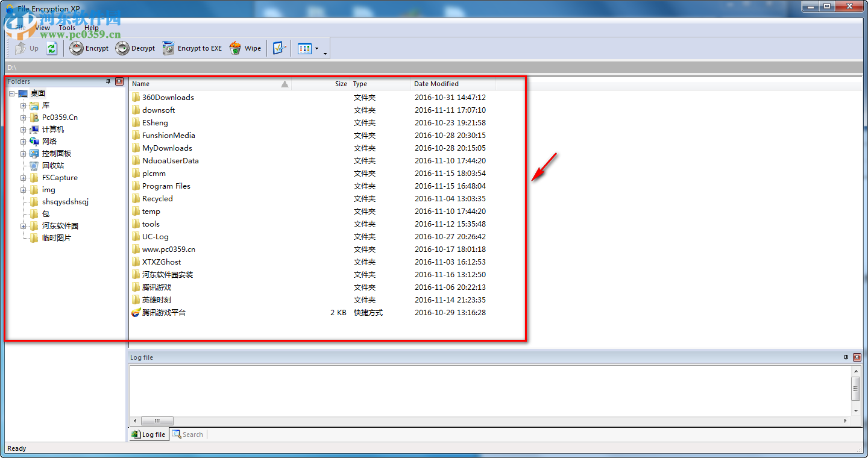
Task: Open the options checkmark icon in the toolbar
Action: point(279,48)
